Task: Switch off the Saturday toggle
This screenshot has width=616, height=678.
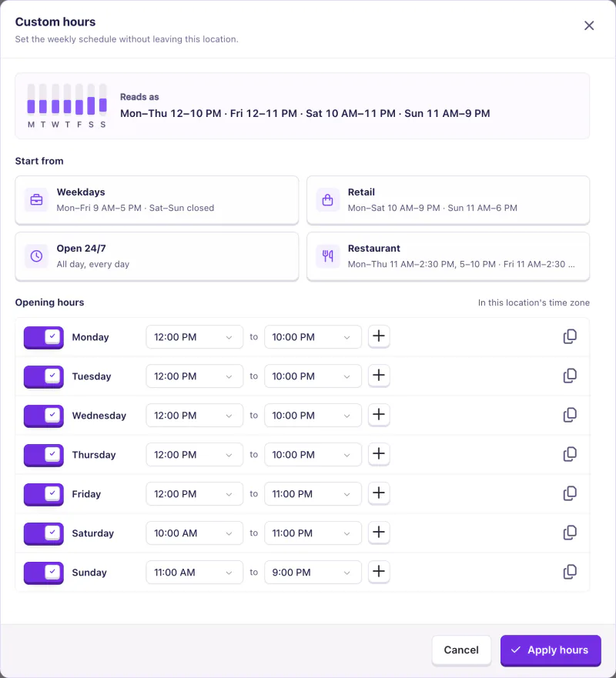Action: tap(44, 533)
